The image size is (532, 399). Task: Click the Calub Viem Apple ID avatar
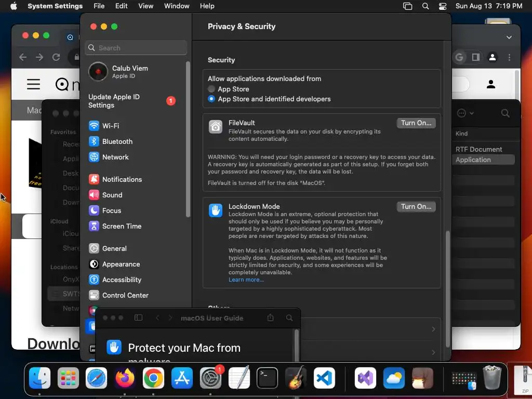click(98, 72)
